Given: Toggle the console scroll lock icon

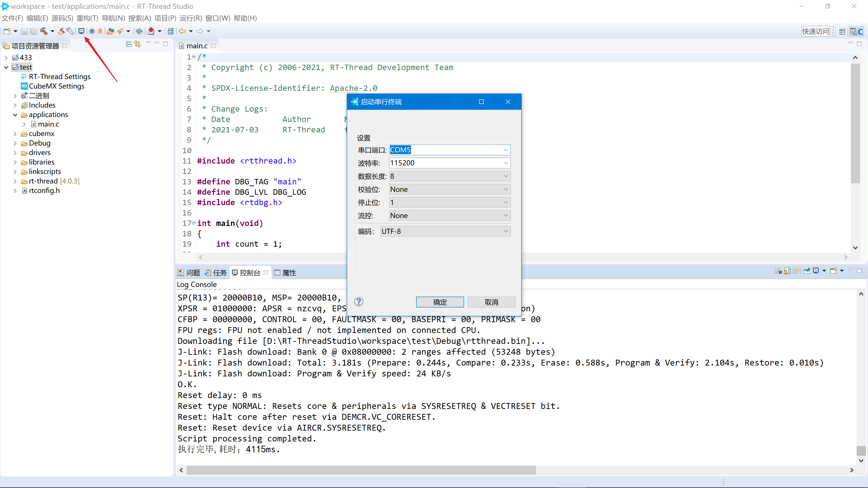Looking at the screenshot, I should [x=787, y=271].
